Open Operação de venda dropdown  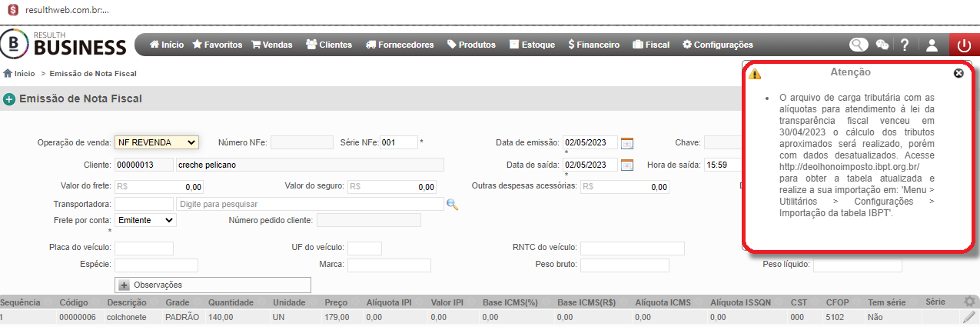(x=157, y=142)
